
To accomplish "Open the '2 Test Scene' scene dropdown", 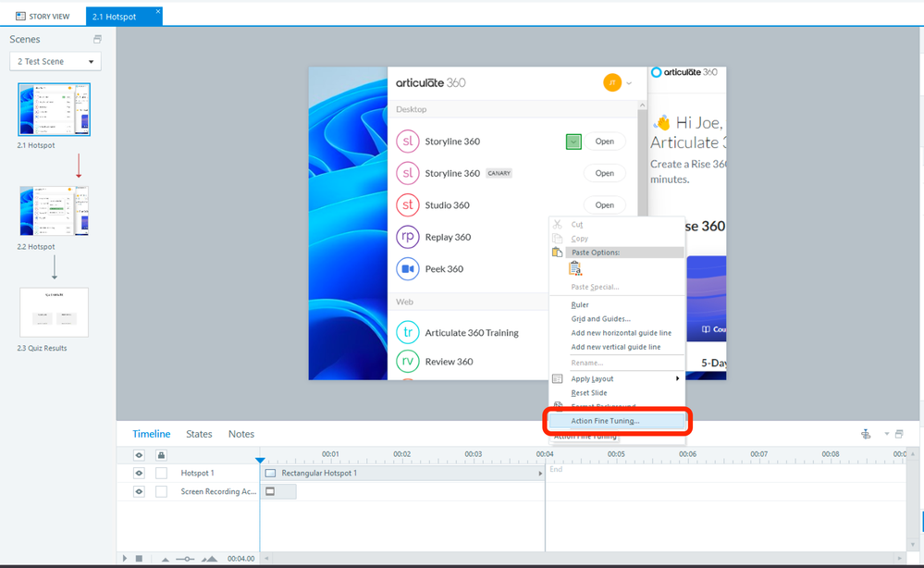I will (x=55, y=61).
